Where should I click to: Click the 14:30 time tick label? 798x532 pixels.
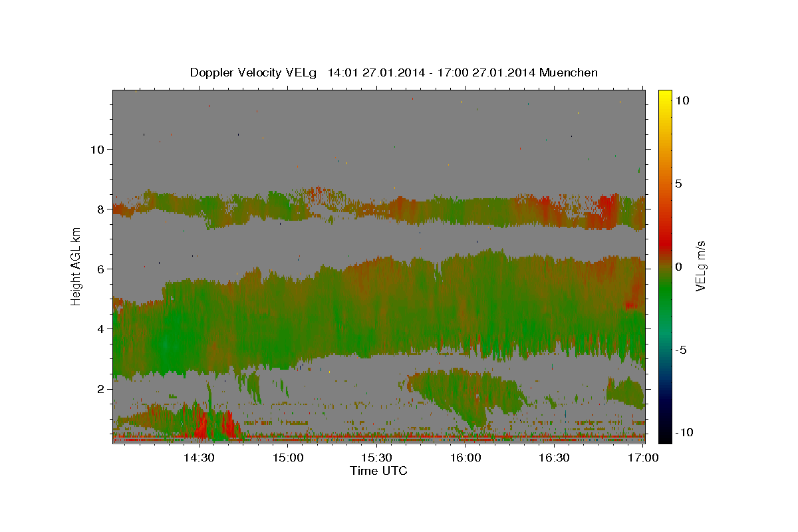click(x=198, y=458)
